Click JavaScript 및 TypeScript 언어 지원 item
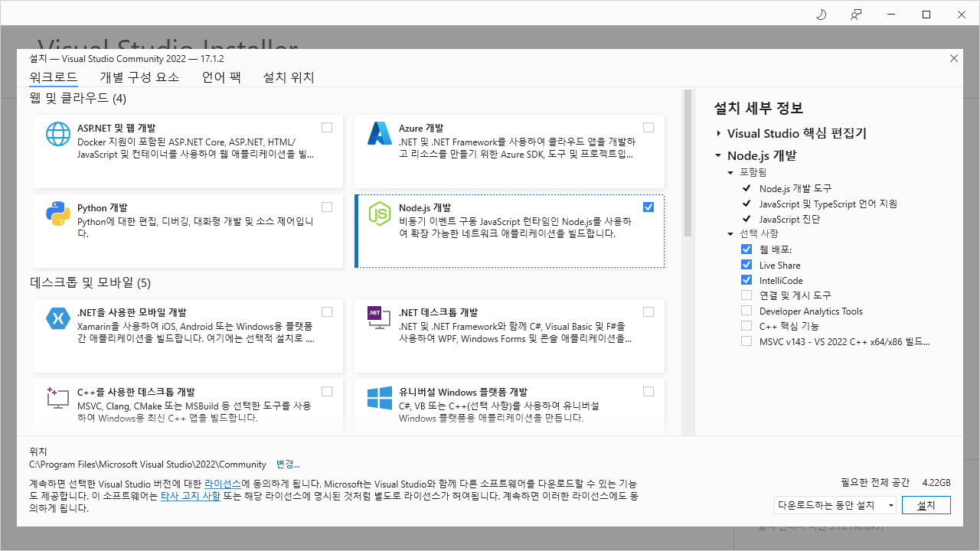 point(828,204)
